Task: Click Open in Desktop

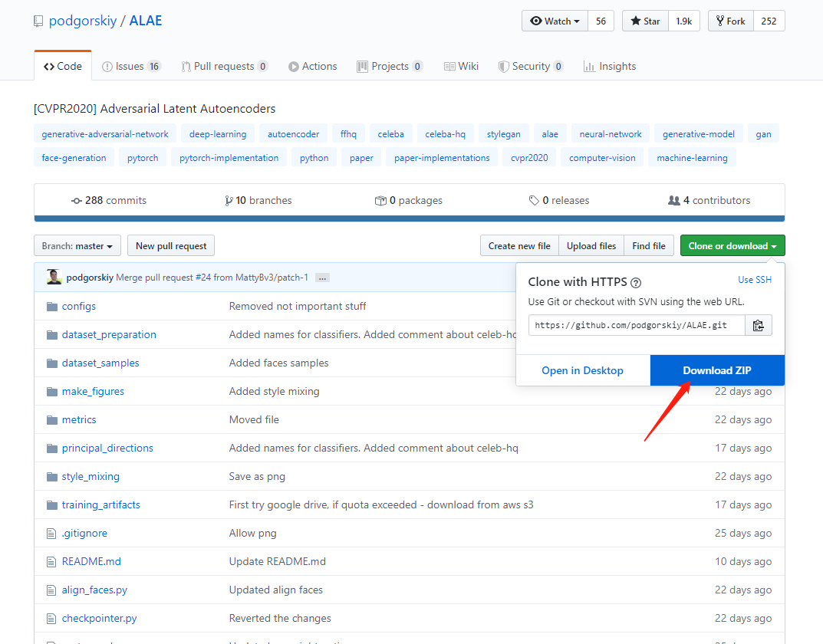Action: click(583, 370)
